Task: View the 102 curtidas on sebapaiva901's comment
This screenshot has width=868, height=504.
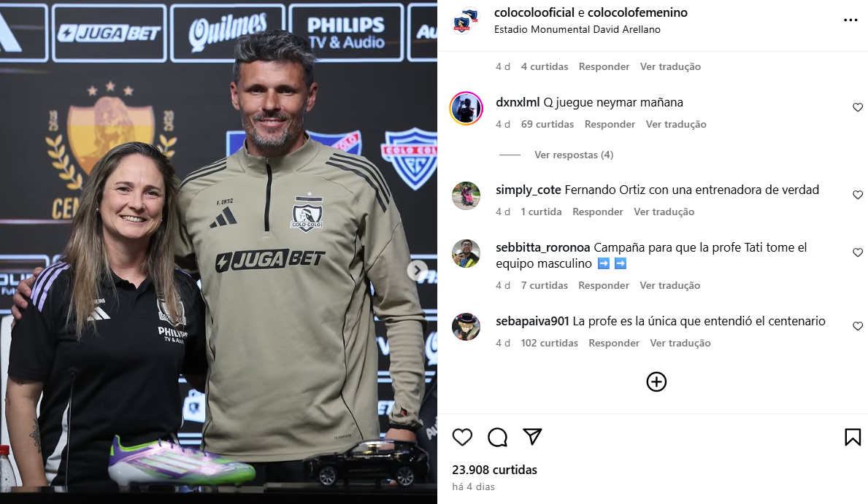Action: click(549, 343)
